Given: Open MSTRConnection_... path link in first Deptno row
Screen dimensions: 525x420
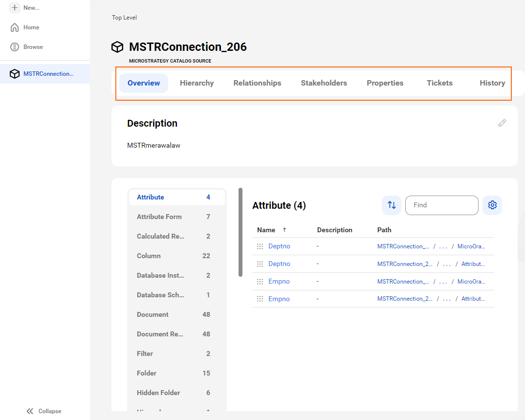Looking at the screenshot, I should [x=403, y=246].
